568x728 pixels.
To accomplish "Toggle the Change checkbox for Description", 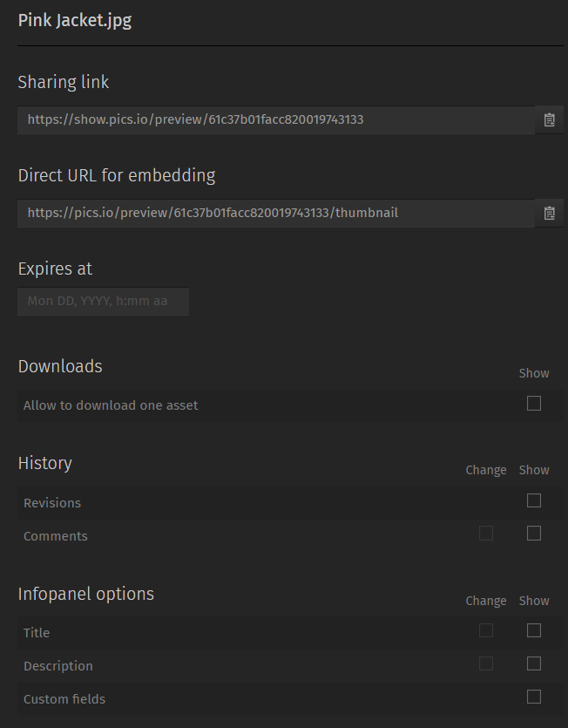I will point(486,664).
